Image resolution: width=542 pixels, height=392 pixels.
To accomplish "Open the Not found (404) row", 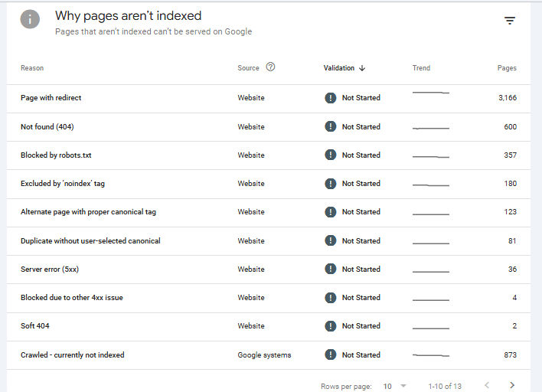I will point(47,127).
